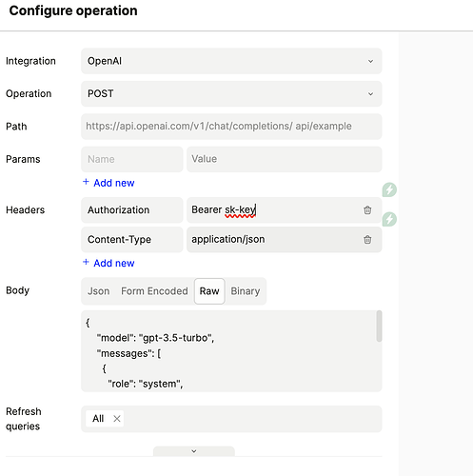Viewport: 473px width, 476px height.
Task: Add new param under Params
Action: [x=108, y=183]
